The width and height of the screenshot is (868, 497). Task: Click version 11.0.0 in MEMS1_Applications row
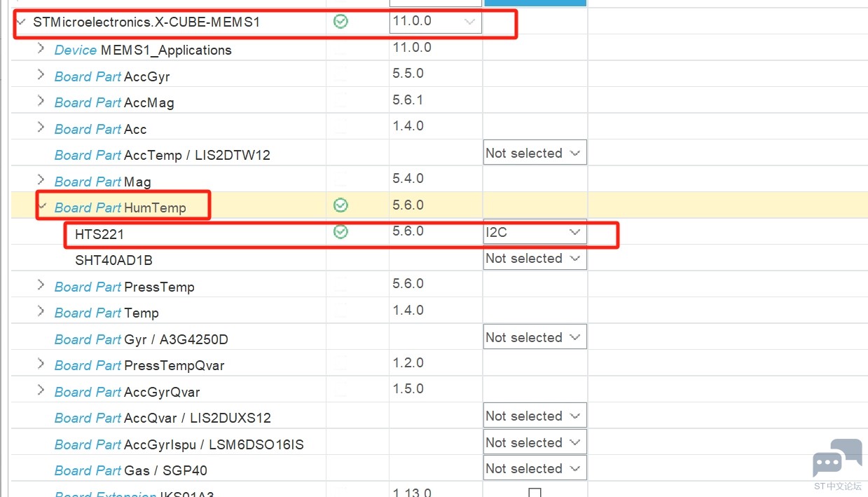tap(412, 48)
